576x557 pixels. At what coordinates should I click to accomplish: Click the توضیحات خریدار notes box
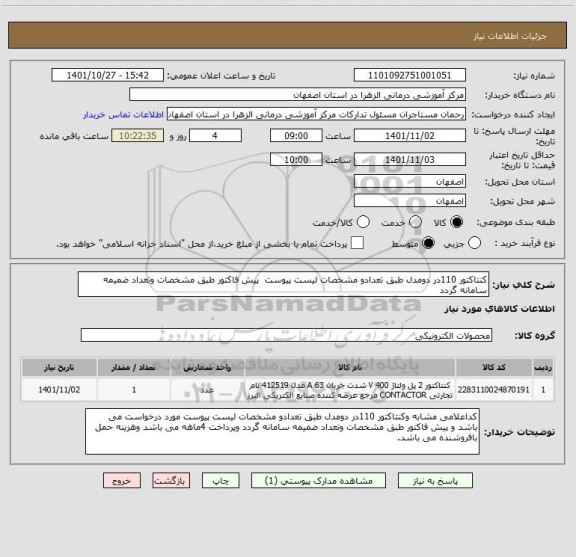click(282, 431)
